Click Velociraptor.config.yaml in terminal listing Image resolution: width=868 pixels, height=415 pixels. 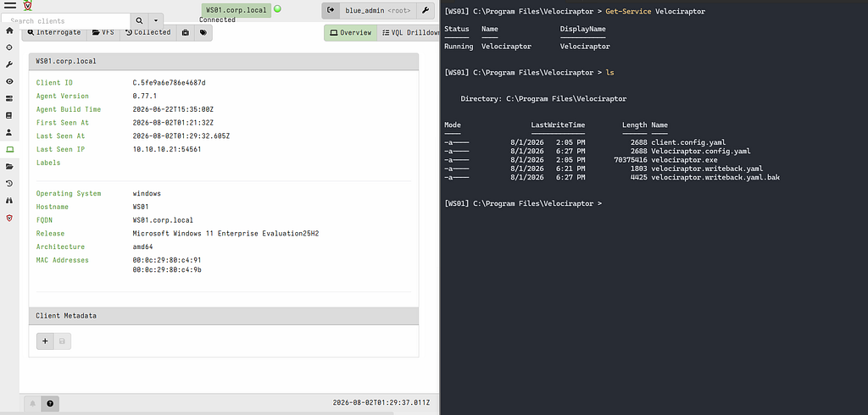(x=701, y=151)
